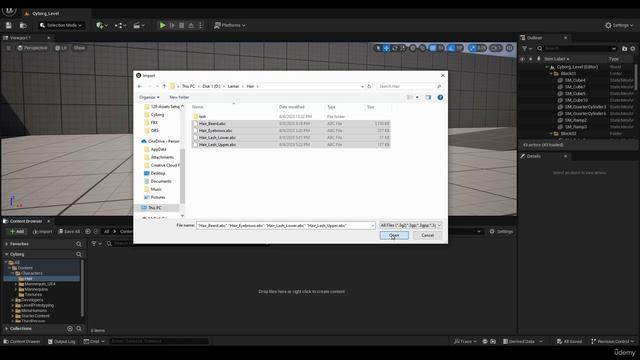
Task: Select the Textures folder in the tree
Action: point(33,294)
